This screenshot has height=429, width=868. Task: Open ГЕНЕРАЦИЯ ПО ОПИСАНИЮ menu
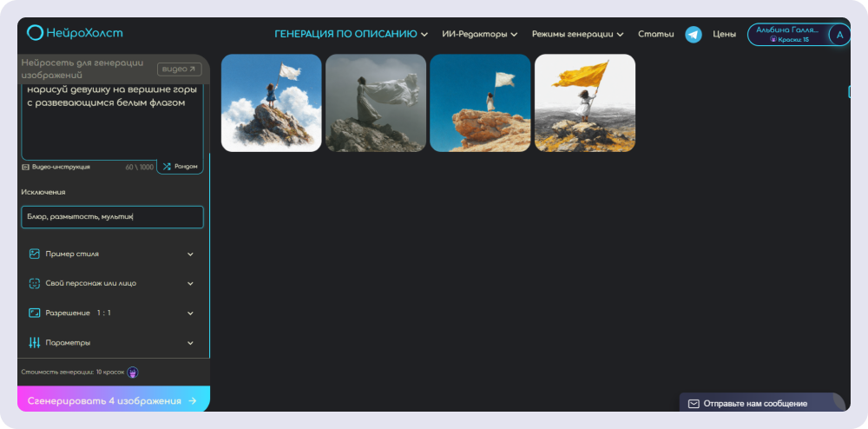[x=351, y=35]
